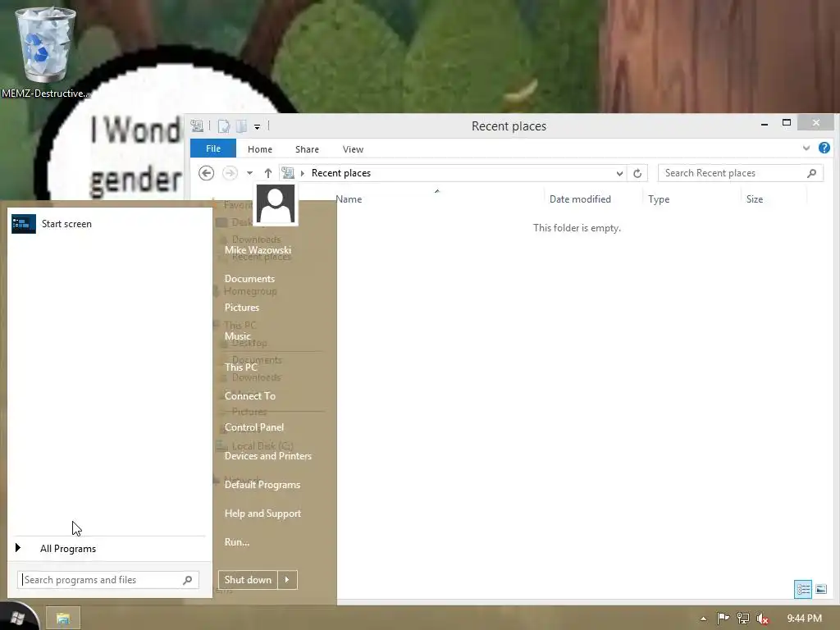Click the Start button on taskbar

pyautogui.click(x=16, y=619)
